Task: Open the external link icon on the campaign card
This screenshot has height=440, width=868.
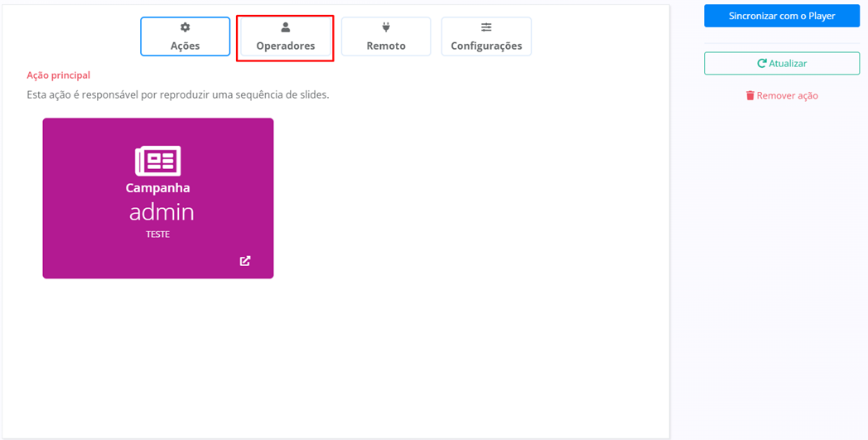Action: (x=245, y=261)
